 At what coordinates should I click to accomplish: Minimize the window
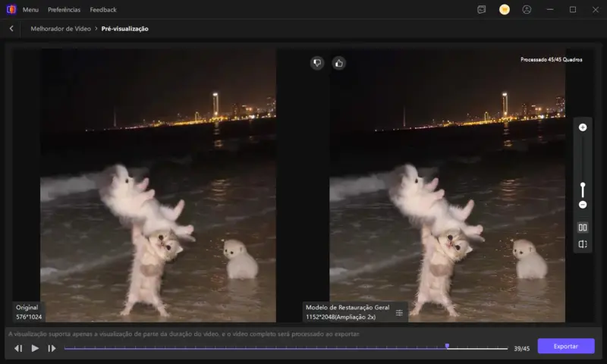[549, 10]
